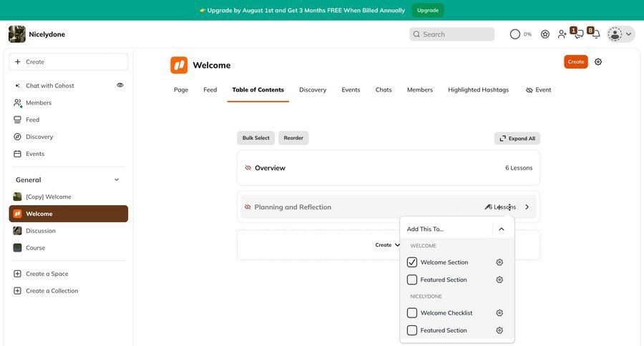The height and width of the screenshot is (346, 644).
Task: Switch to the Discovery tab
Action: coord(313,89)
